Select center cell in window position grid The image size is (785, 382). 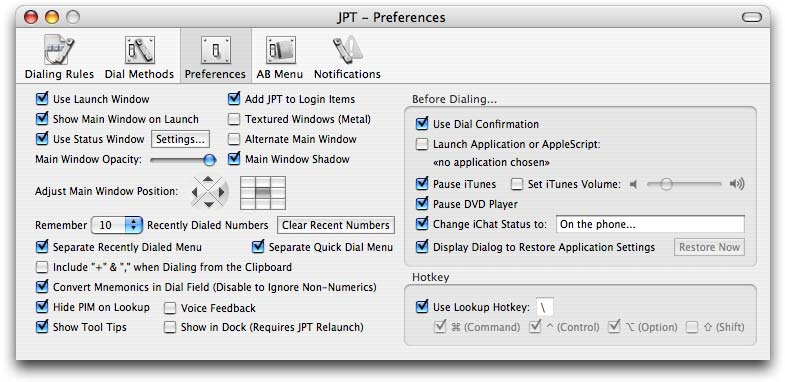pos(263,192)
